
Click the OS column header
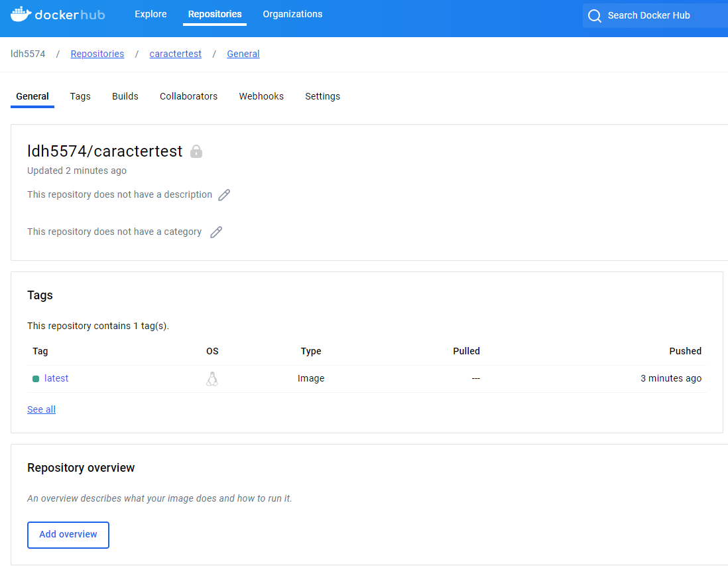(212, 351)
